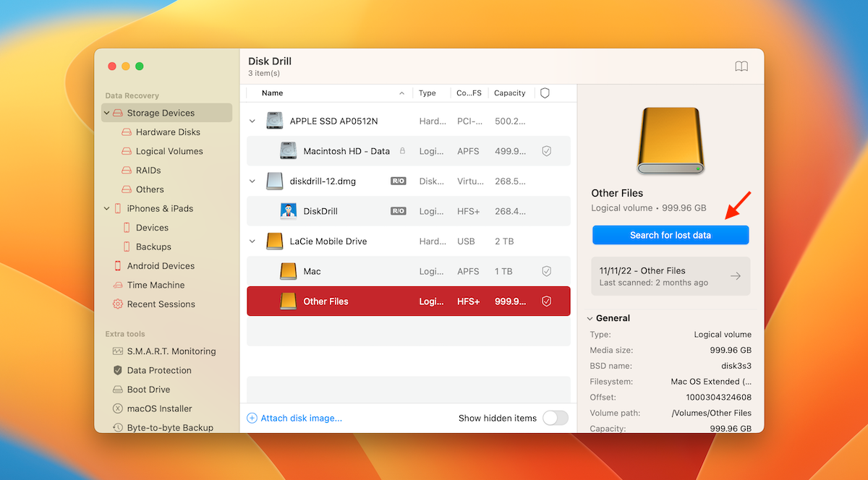The width and height of the screenshot is (868, 480).
Task: Click shield icon in Mac row
Action: [547, 271]
